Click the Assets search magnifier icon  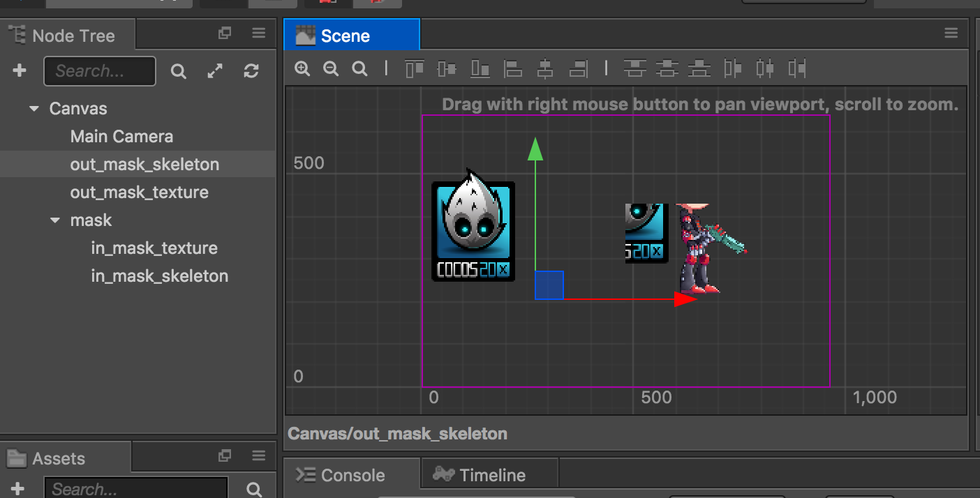click(255, 490)
